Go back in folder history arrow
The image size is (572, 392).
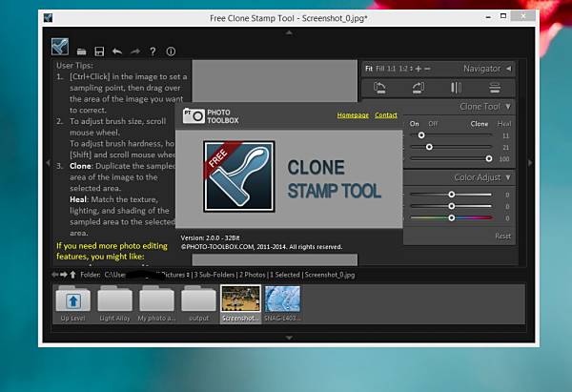pyautogui.click(x=54, y=275)
